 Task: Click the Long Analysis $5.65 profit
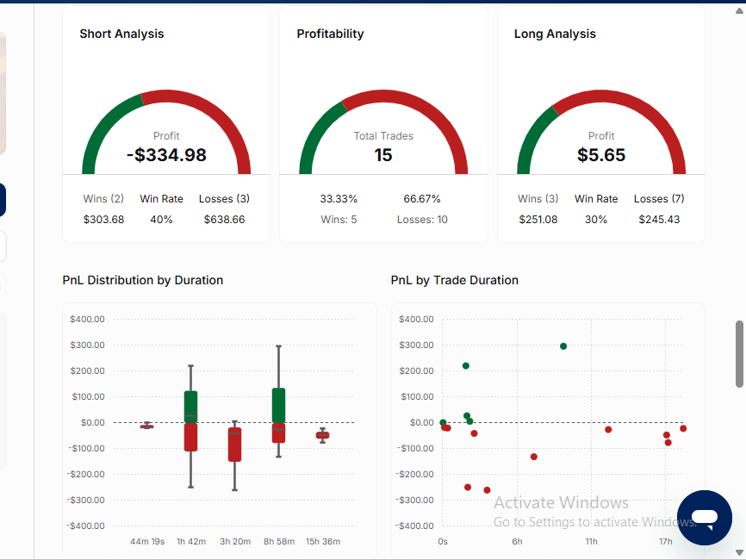point(601,155)
